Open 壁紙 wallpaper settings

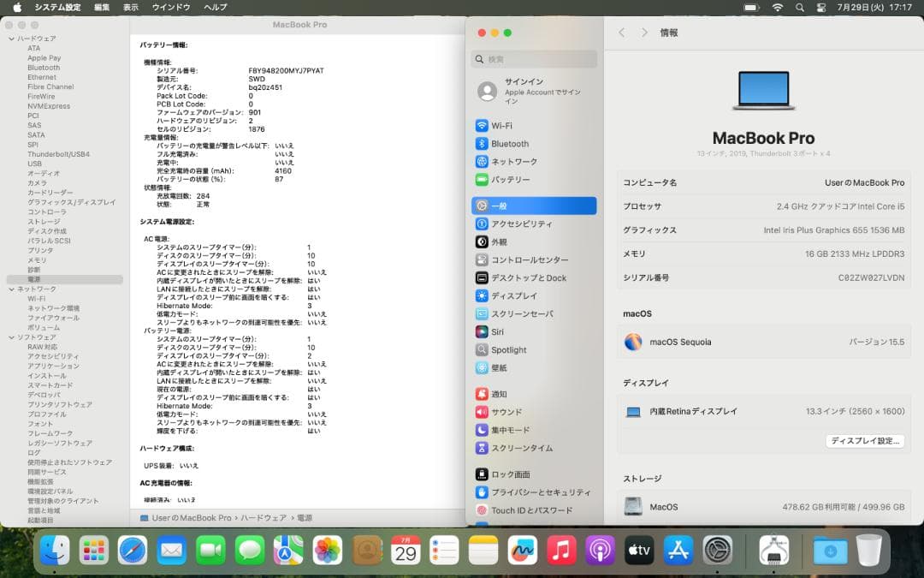[534, 368]
